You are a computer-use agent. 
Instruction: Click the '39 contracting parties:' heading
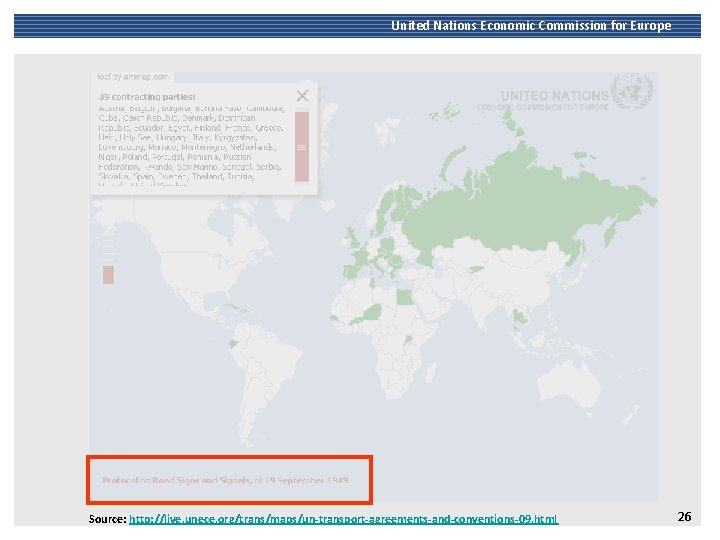click(147, 97)
